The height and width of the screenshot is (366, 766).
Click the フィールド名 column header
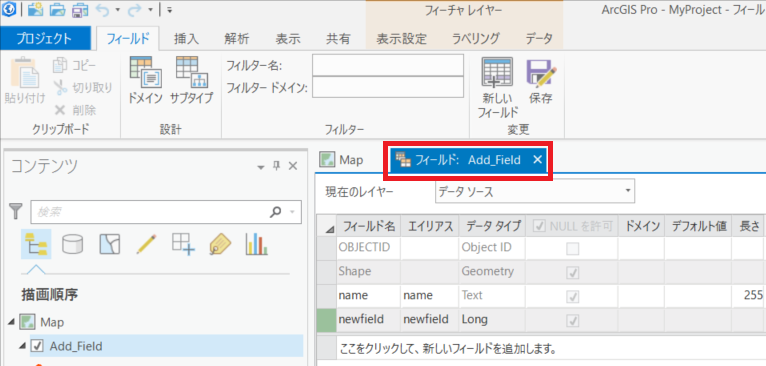(x=368, y=226)
